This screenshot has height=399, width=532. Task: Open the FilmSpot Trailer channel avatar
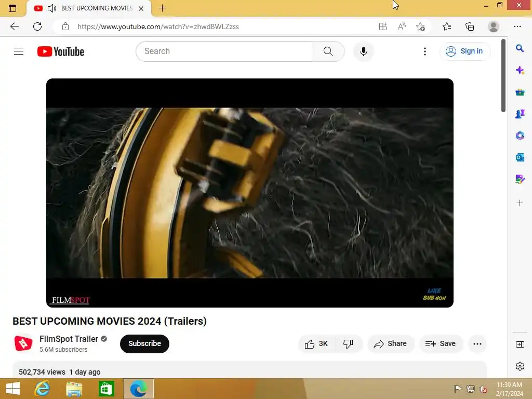[23, 343]
